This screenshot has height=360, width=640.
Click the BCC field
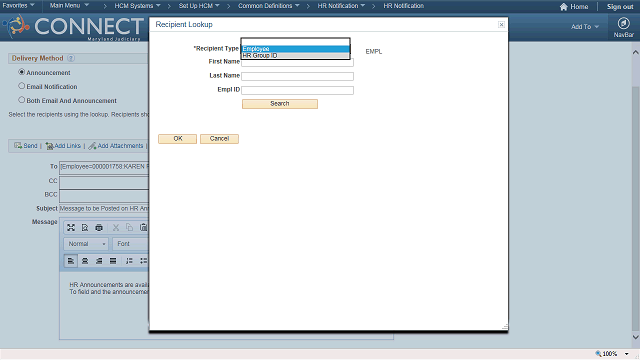pyautogui.click(x=104, y=196)
